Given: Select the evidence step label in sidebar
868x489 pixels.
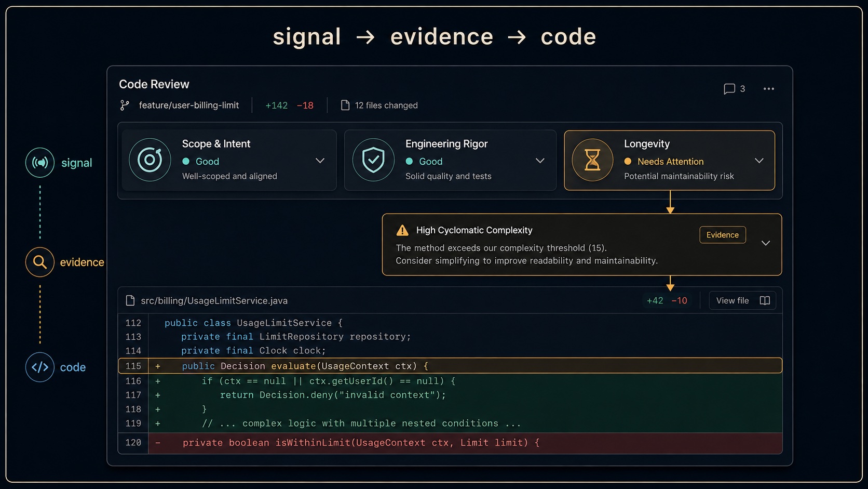Looking at the screenshot, I should pyautogui.click(x=82, y=262).
